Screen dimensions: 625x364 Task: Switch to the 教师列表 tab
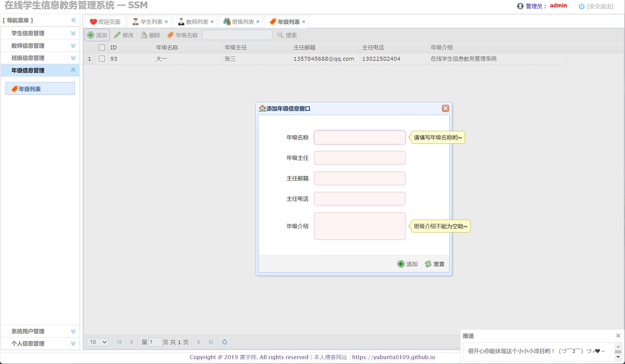197,22
